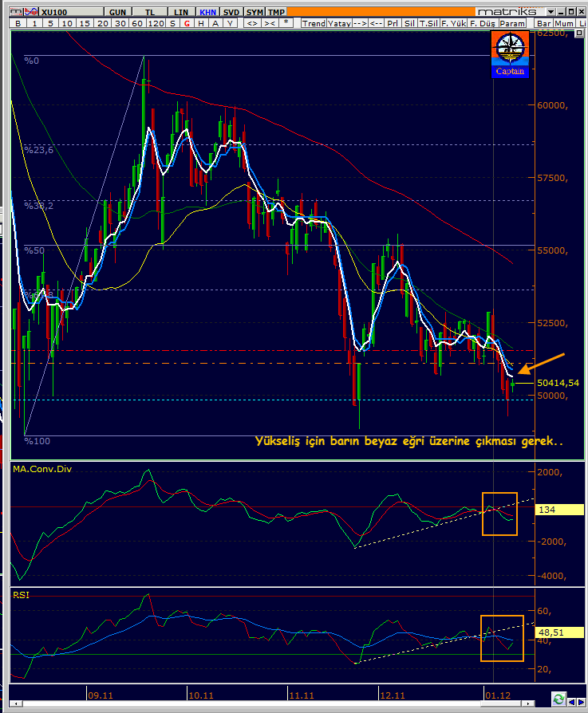This screenshot has height=713, width=588.
Task: Shift chart left with <-- button
Action: point(376,23)
